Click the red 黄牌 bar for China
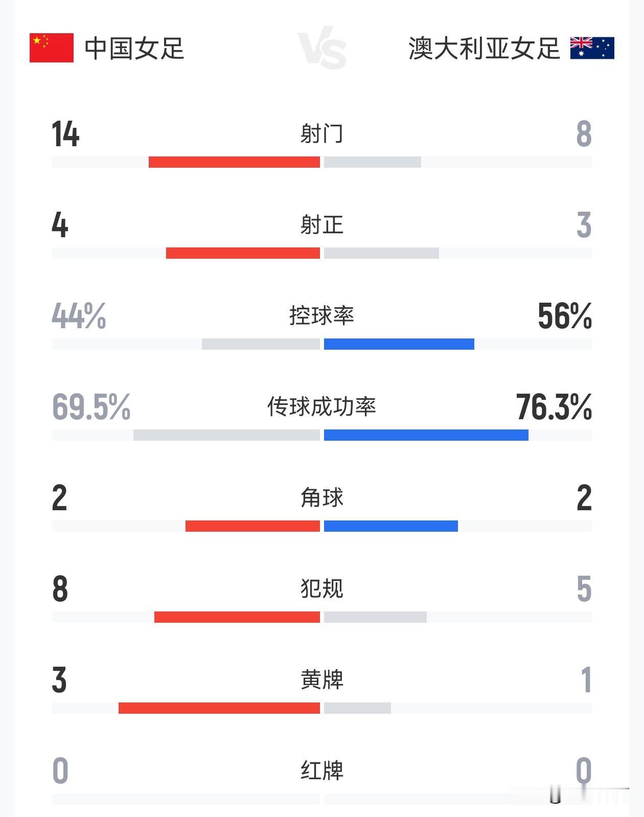Image resolution: width=644 pixels, height=817 pixels. (219, 708)
